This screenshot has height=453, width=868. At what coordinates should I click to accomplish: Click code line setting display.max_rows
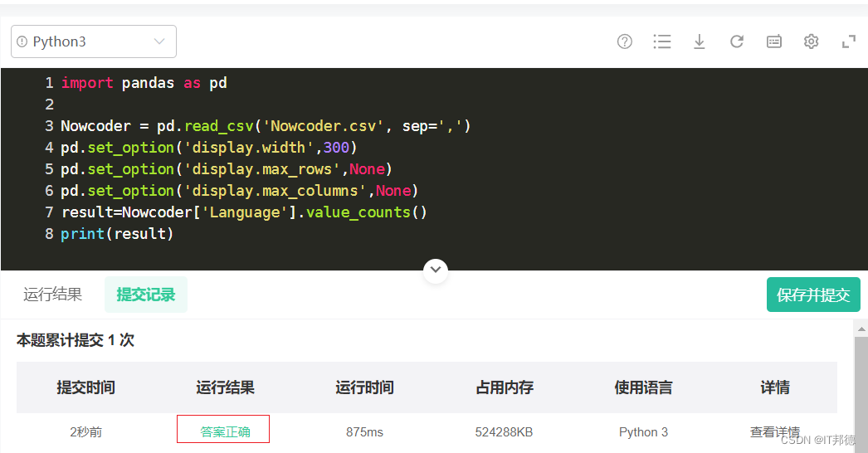pos(227,169)
